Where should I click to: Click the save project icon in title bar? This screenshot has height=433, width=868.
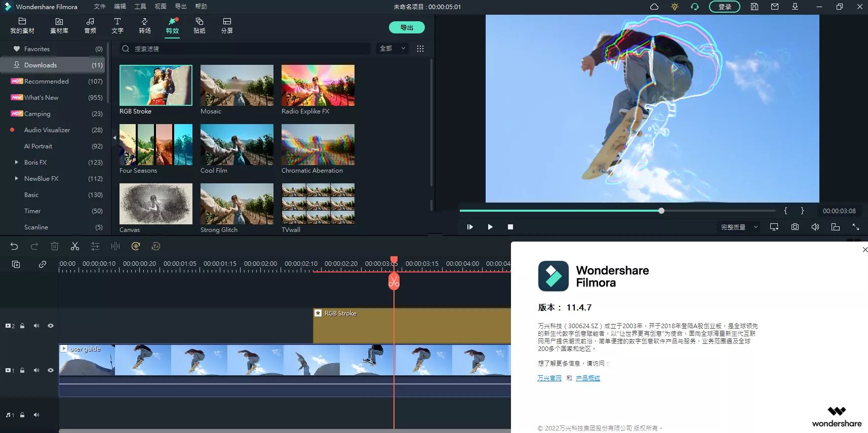[754, 7]
